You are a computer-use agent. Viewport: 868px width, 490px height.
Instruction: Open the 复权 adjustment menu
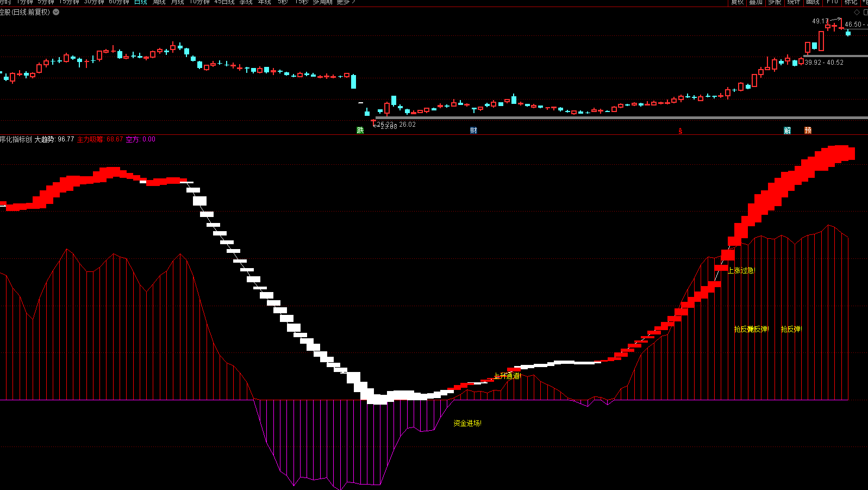(x=737, y=2)
